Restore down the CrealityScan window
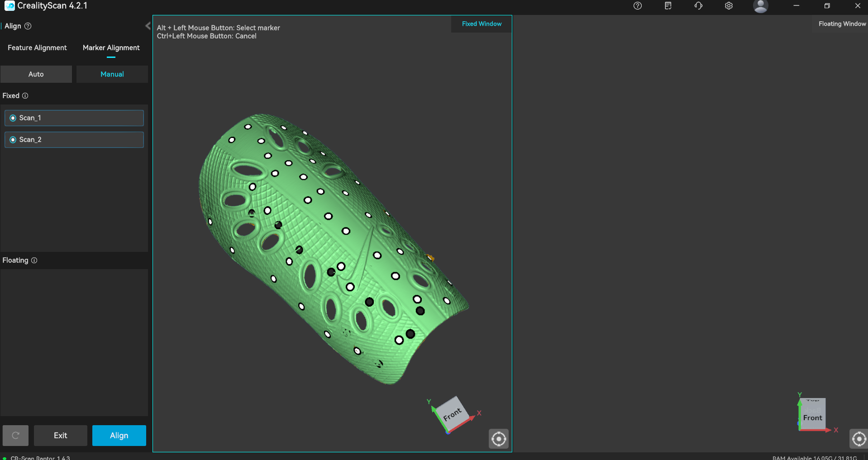The image size is (868, 460). [827, 6]
